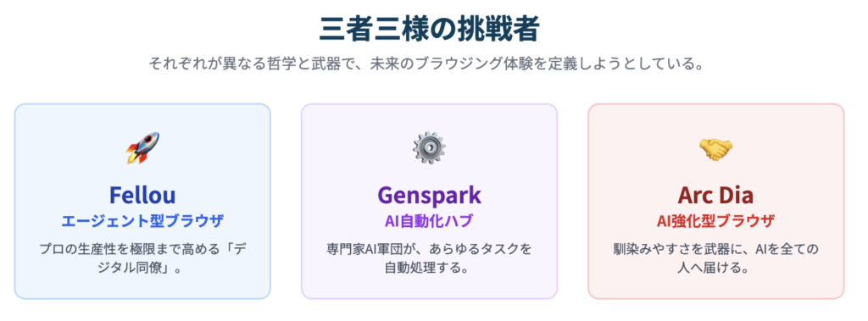Click the subtitle sentence beginning それぞれが異なる哲学
This screenshot has width=868, height=321.
(x=428, y=64)
